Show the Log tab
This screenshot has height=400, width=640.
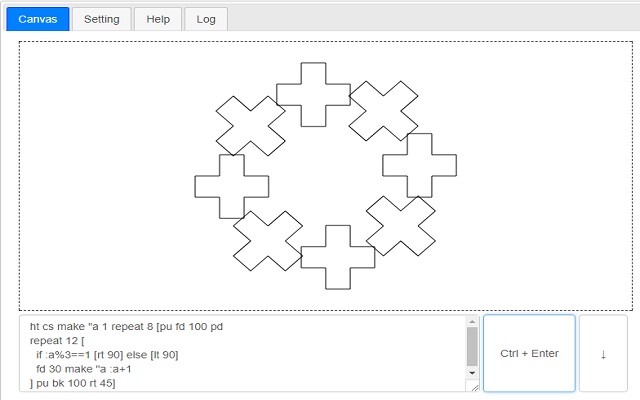point(206,19)
